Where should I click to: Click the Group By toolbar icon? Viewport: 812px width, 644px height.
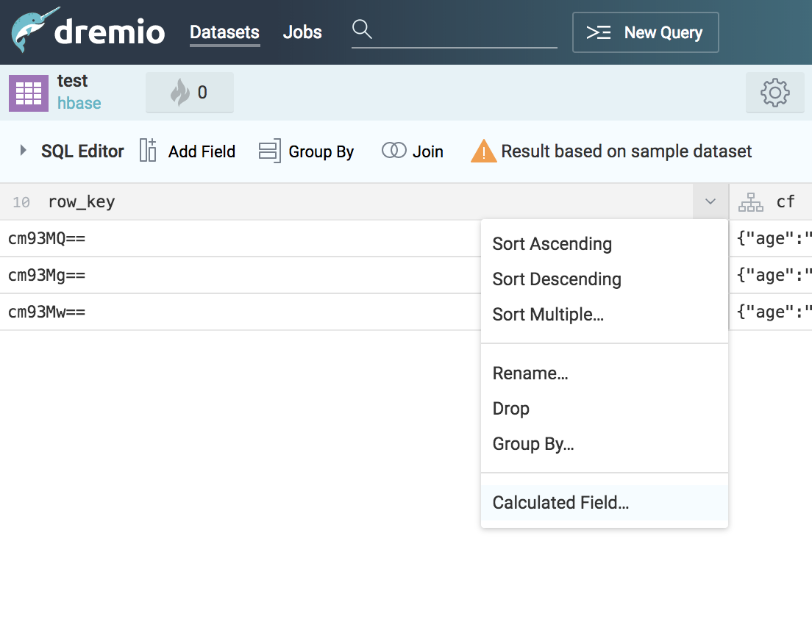[269, 151]
